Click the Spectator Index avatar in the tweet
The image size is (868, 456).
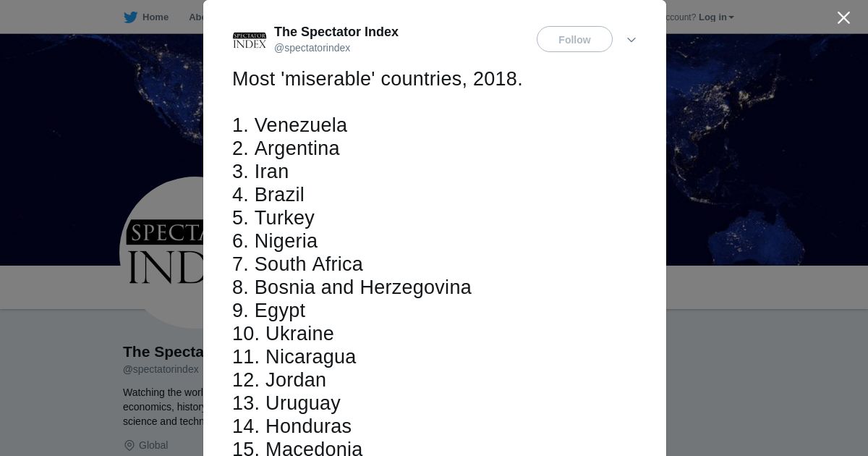(x=249, y=41)
